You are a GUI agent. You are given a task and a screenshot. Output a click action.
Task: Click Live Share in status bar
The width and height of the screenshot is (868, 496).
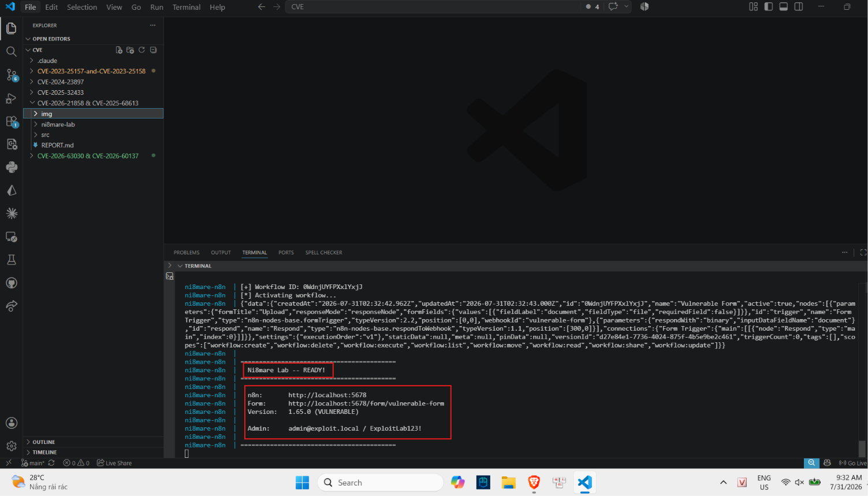pos(114,463)
